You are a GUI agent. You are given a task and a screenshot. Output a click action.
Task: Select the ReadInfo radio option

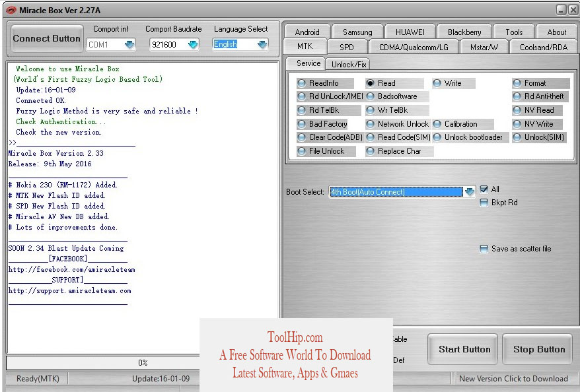[324, 83]
